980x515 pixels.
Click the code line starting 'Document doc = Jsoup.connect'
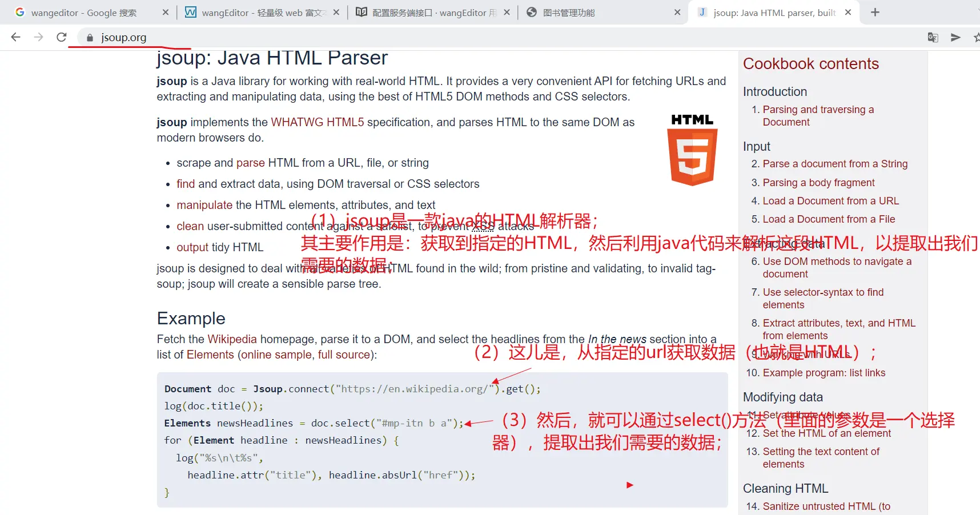[x=352, y=389]
